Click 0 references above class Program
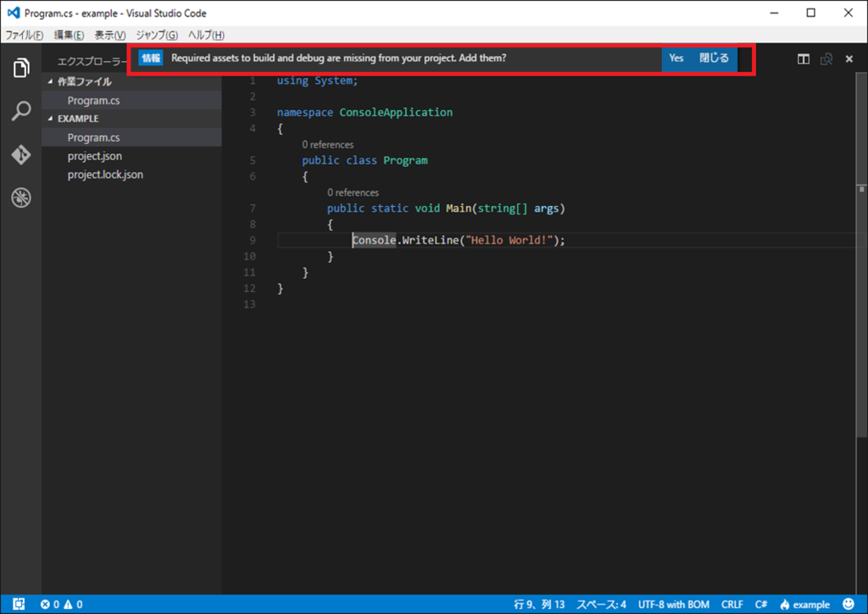Screen dimensions: 868x614 (328, 144)
